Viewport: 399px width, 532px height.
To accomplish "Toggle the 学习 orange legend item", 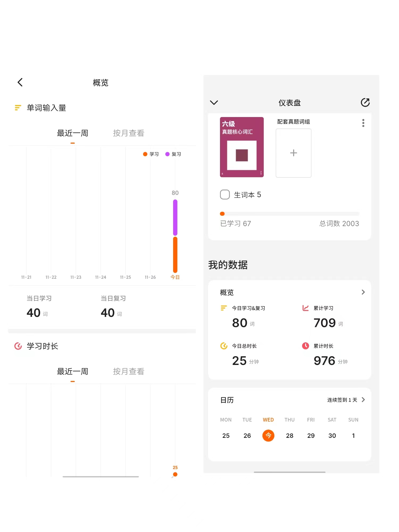I will coord(151,154).
